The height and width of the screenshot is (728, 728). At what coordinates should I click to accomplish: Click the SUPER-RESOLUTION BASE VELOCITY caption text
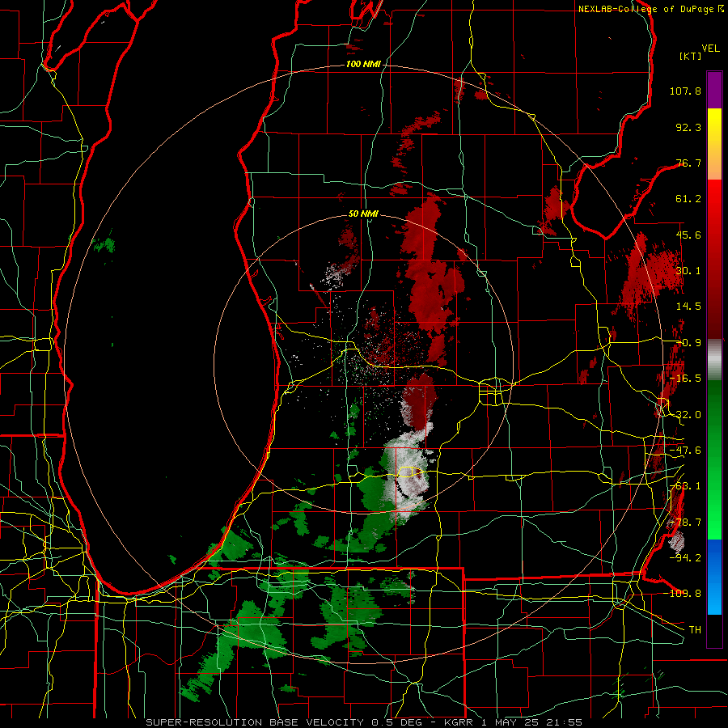[256, 722]
